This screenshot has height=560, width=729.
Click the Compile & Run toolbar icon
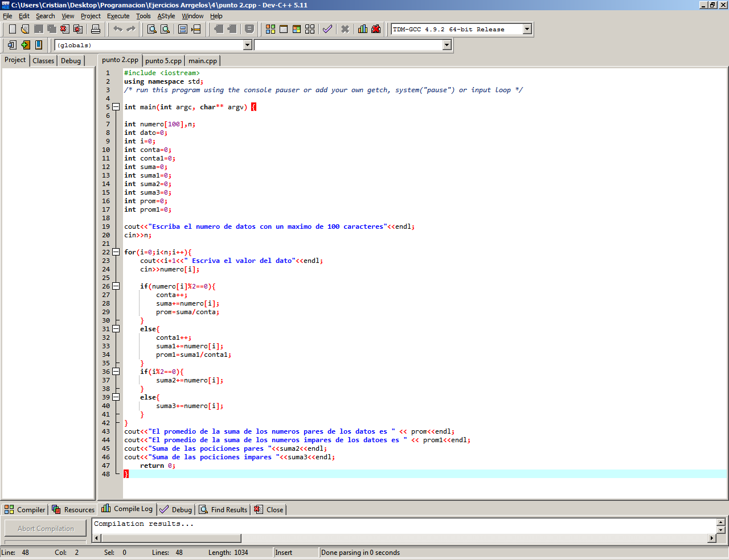[297, 29]
